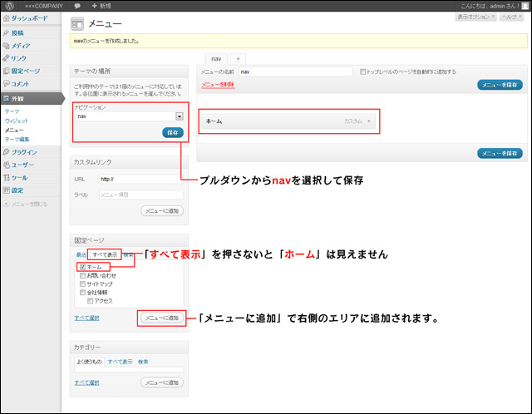This screenshot has width=532, height=414.
Task: Open the ナビゲーション nav dropdown
Action: pos(129,116)
